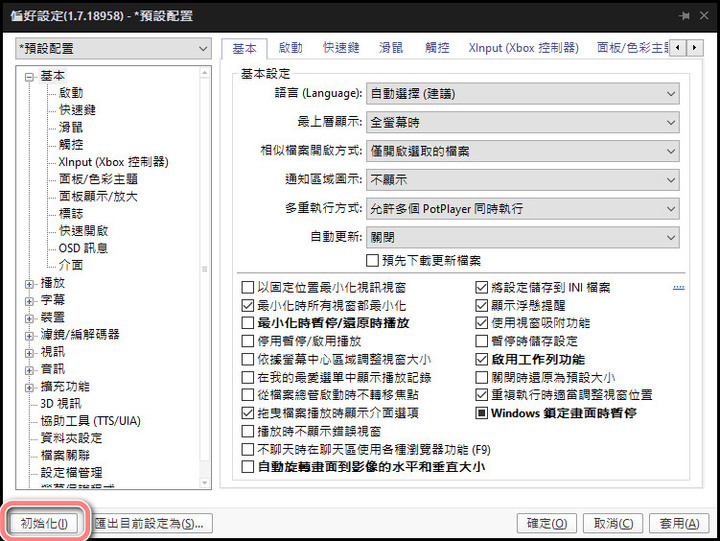This screenshot has width=720, height=541.
Task: Uncheck 拖曳檔案播放時顯示介面選項
Action: [248, 413]
